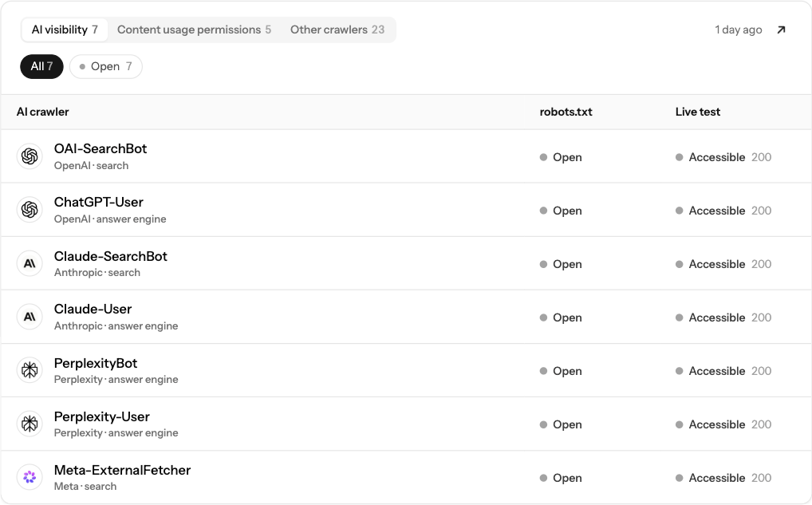The image size is (812, 505).
Task: Click Accessible 200 in Claude-SearchBot row
Action: tap(723, 264)
